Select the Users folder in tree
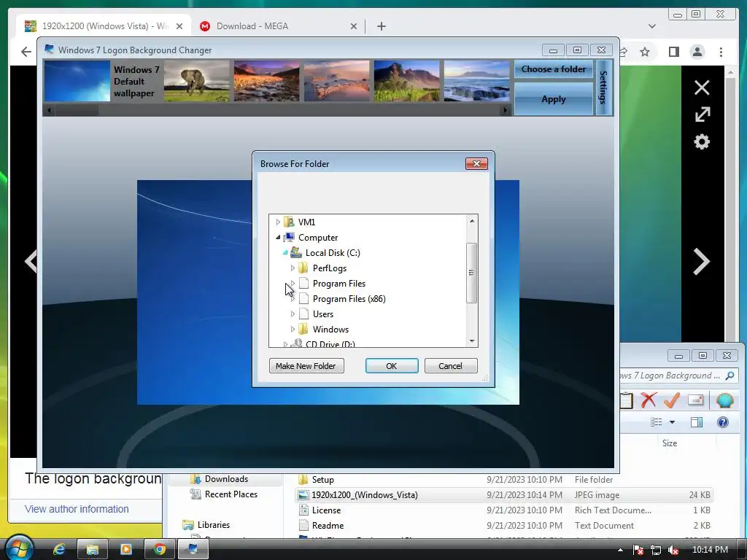This screenshot has width=747, height=560. (323, 314)
